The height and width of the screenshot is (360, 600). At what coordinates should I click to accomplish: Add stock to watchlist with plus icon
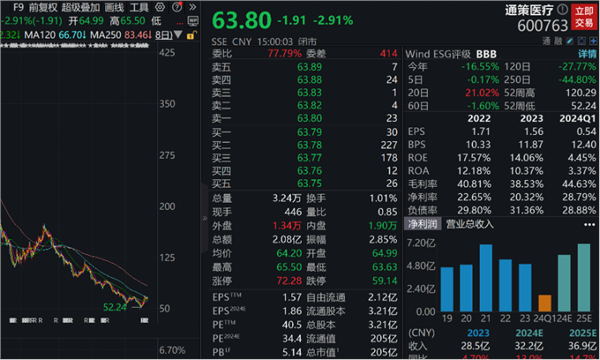click(x=593, y=41)
